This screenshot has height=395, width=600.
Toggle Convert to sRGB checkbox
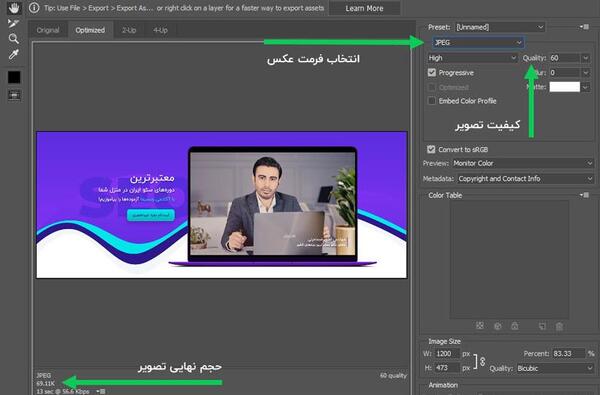431,149
